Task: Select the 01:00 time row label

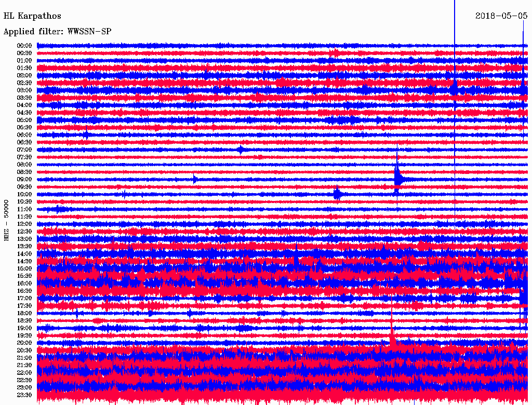Action: 24,60
